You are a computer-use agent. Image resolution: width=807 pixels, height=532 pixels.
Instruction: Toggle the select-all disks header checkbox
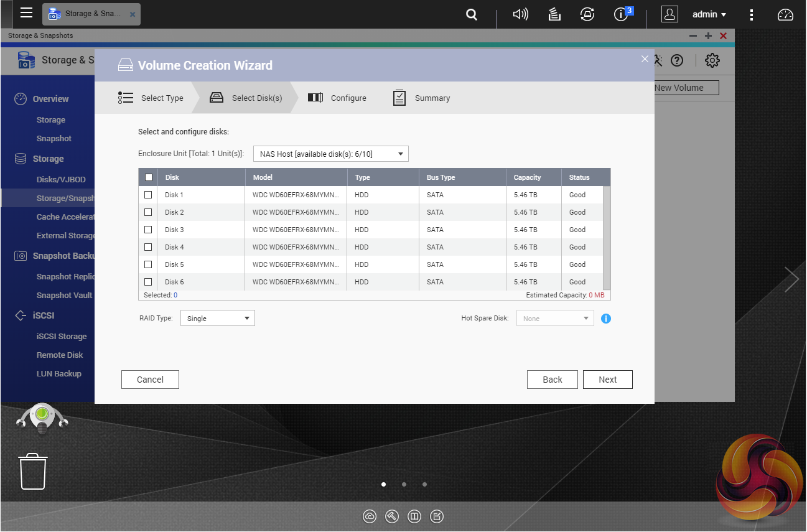pyautogui.click(x=148, y=177)
